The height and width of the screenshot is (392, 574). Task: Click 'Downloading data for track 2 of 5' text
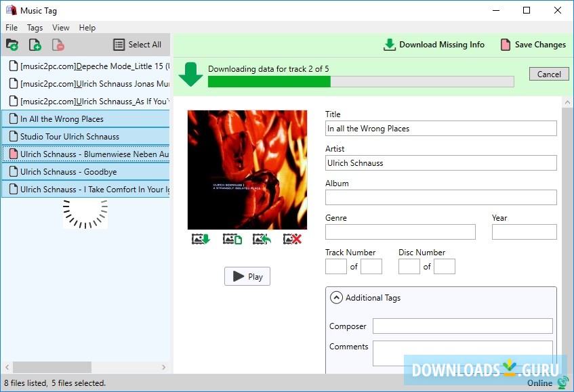[268, 69]
